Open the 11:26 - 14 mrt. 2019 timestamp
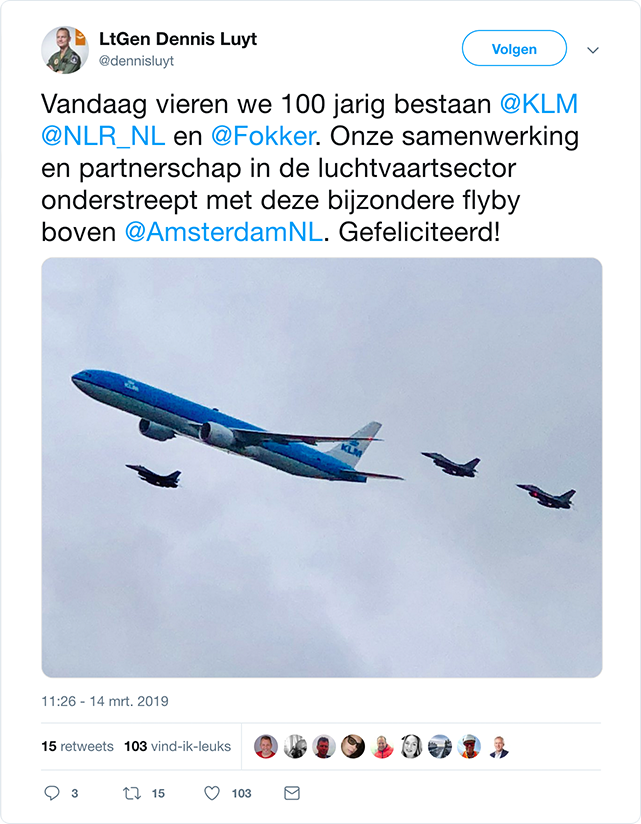The height and width of the screenshot is (824, 641). (105, 702)
